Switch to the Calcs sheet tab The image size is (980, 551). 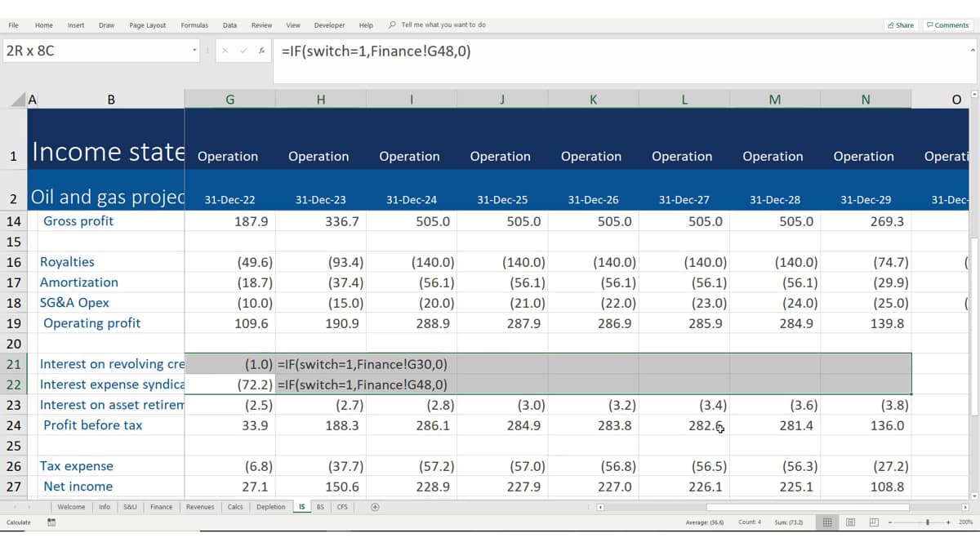235,507
